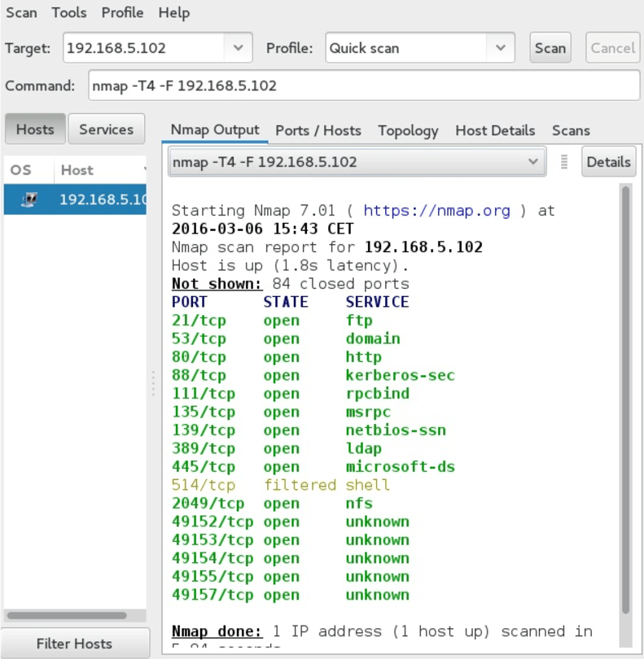Click the host list horizontal scrollbar
The image size is (644, 659).
(x=67, y=616)
